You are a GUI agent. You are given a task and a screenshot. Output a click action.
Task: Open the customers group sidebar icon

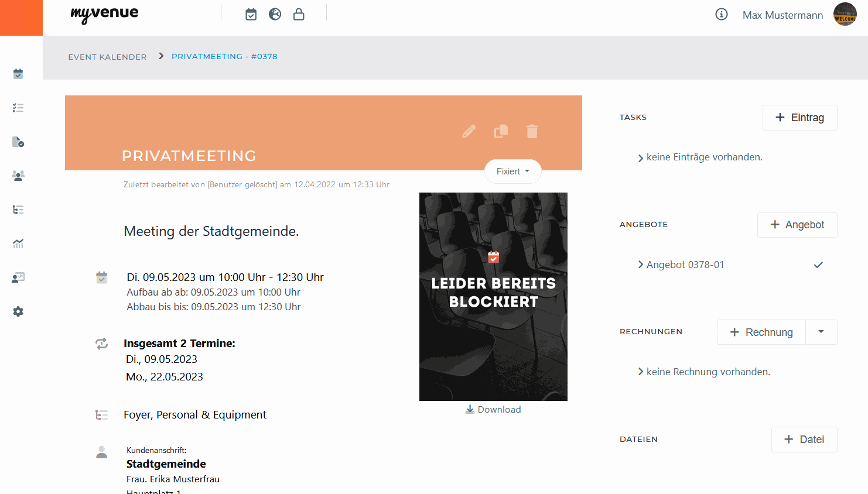click(18, 176)
